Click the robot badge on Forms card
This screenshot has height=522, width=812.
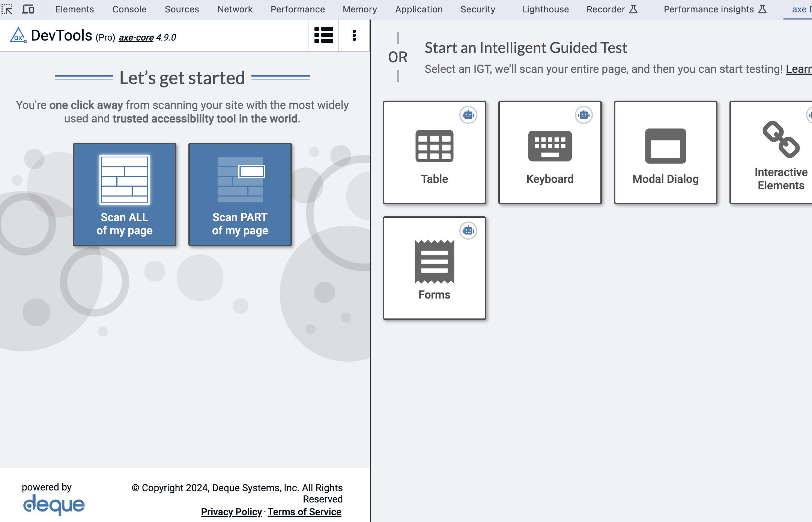[x=468, y=231]
